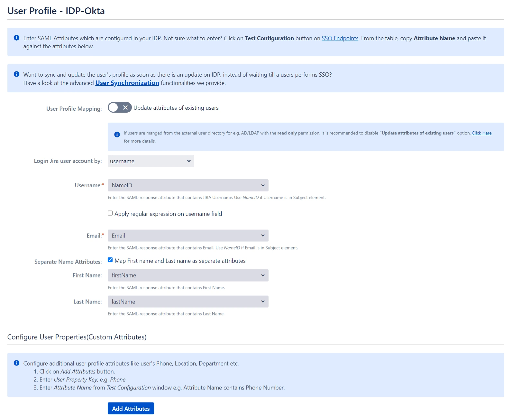
Task: Click hint text about JIRA Username attribute
Action: click(x=217, y=198)
